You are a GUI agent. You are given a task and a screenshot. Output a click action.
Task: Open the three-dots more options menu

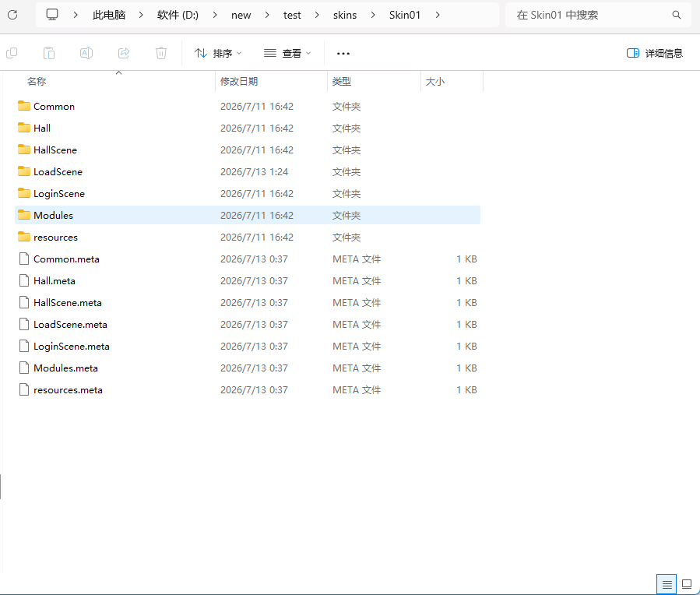343,54
